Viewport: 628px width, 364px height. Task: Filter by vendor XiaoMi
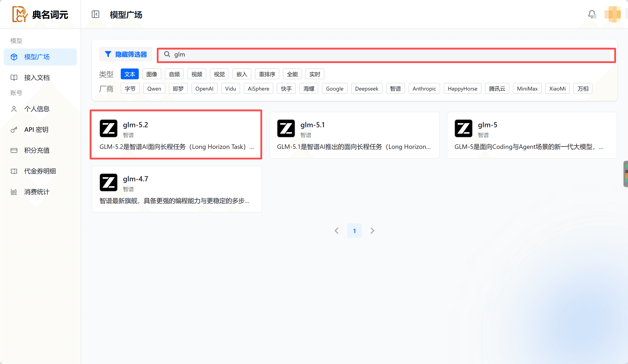point(557,89)
